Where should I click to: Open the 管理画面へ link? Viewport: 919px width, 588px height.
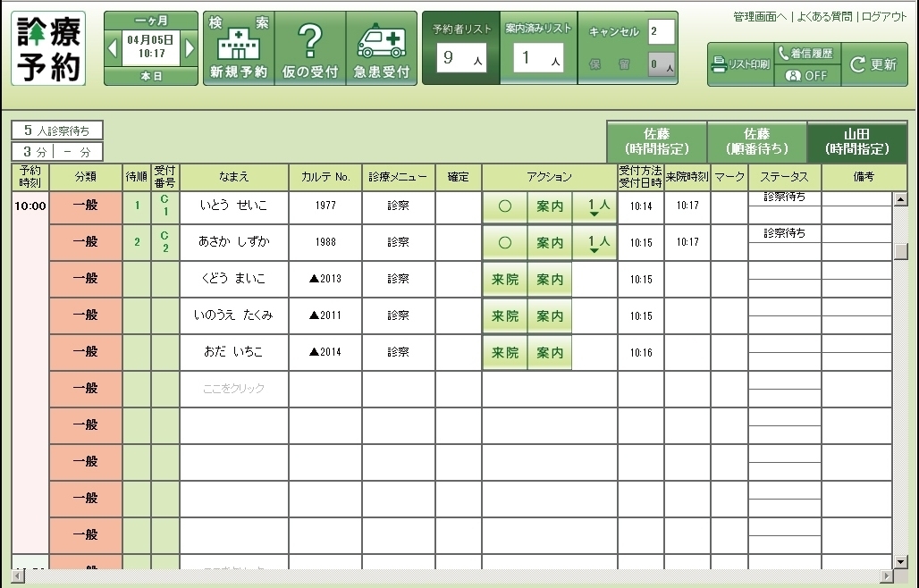760,17
